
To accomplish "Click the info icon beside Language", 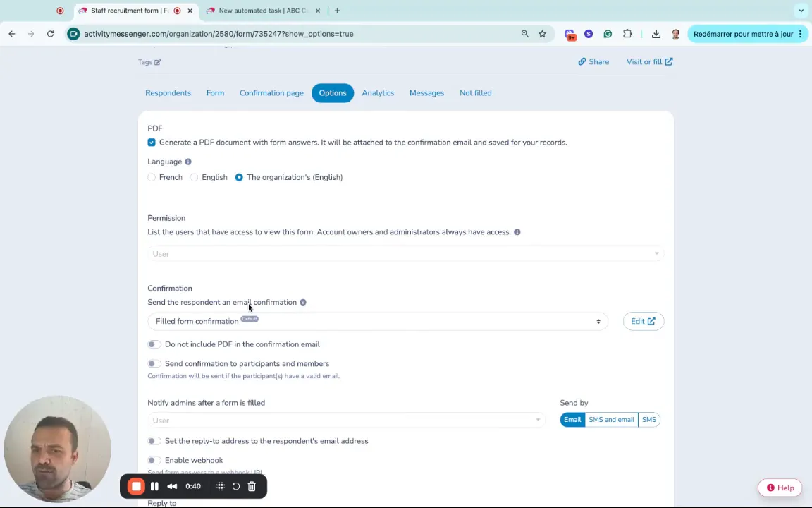I will (188, 162).
